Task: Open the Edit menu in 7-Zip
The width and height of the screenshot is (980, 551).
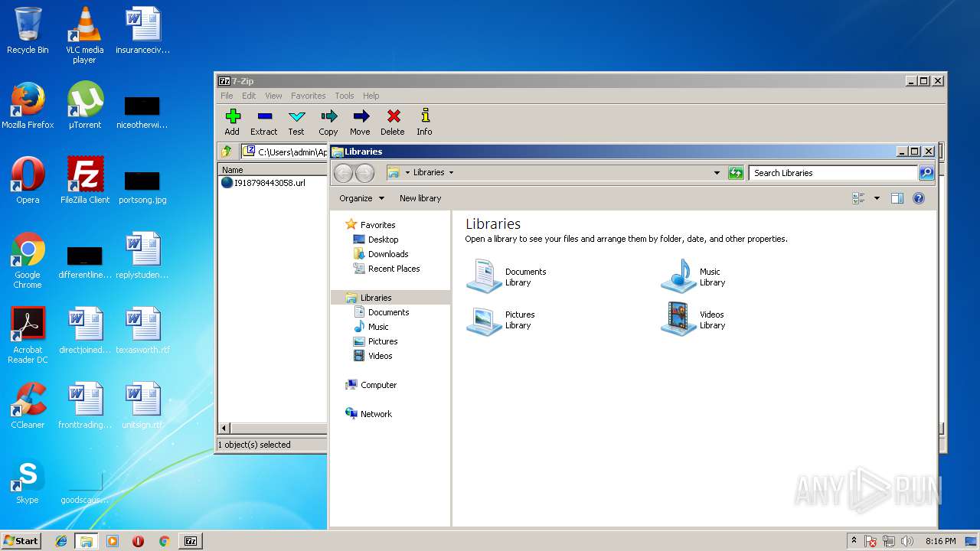Action: point(249,96)
